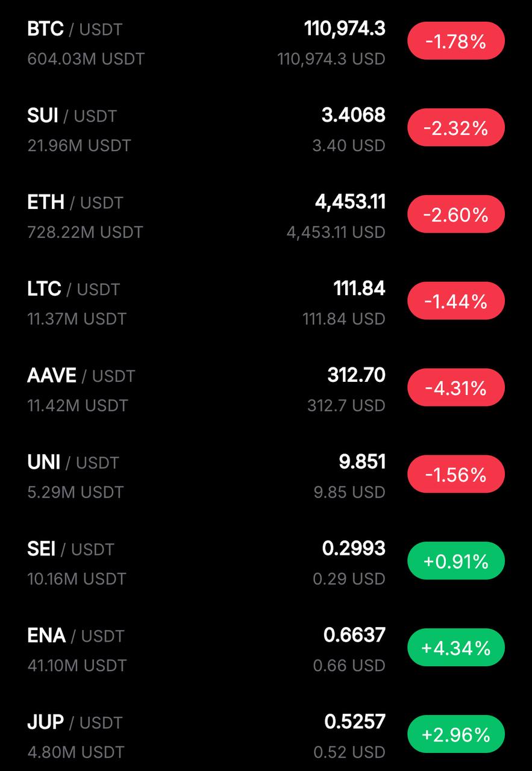Open AAVE / USDT market
This screenshot has width=532, height=771.
coord(266,390)
